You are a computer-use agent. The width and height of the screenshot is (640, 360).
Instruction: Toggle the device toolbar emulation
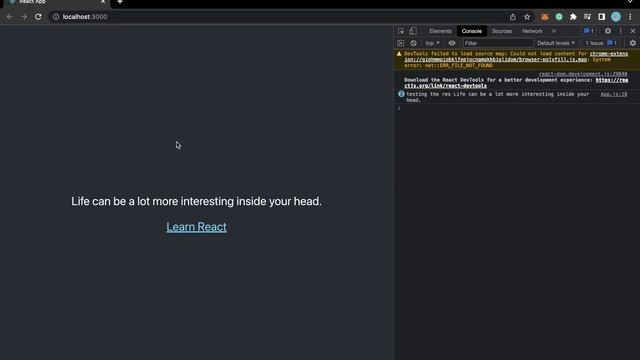click(413, 31)
